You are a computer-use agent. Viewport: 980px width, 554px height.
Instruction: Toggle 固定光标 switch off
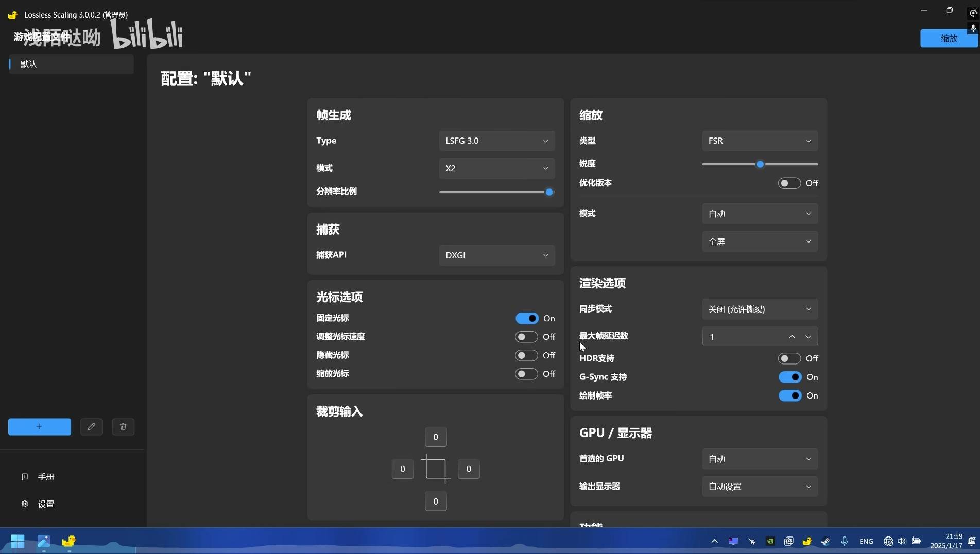coord(527,319)
